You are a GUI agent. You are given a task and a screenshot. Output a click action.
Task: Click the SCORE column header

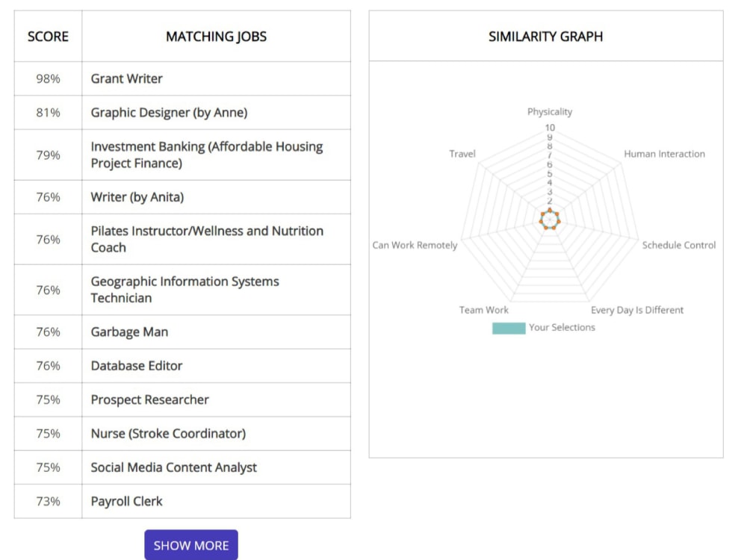[x=47, y=36]
